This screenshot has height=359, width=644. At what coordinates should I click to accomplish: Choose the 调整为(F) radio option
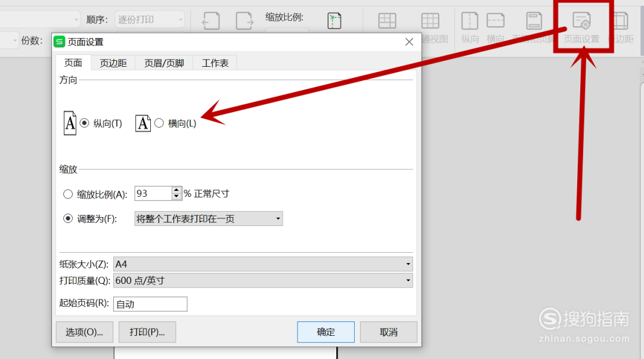68,218
